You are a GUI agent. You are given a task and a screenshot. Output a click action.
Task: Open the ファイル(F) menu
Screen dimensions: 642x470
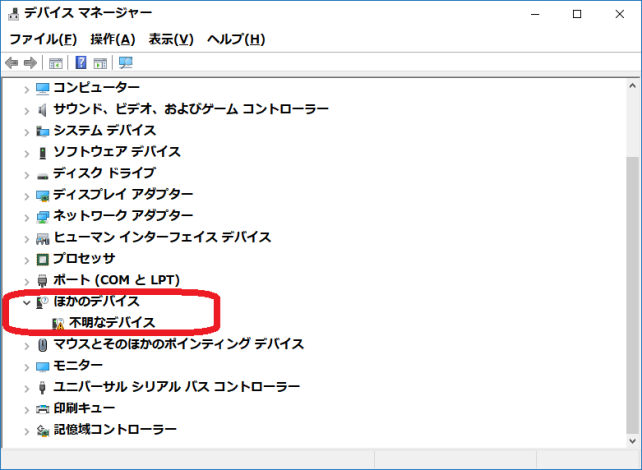(x=43, y=39)
